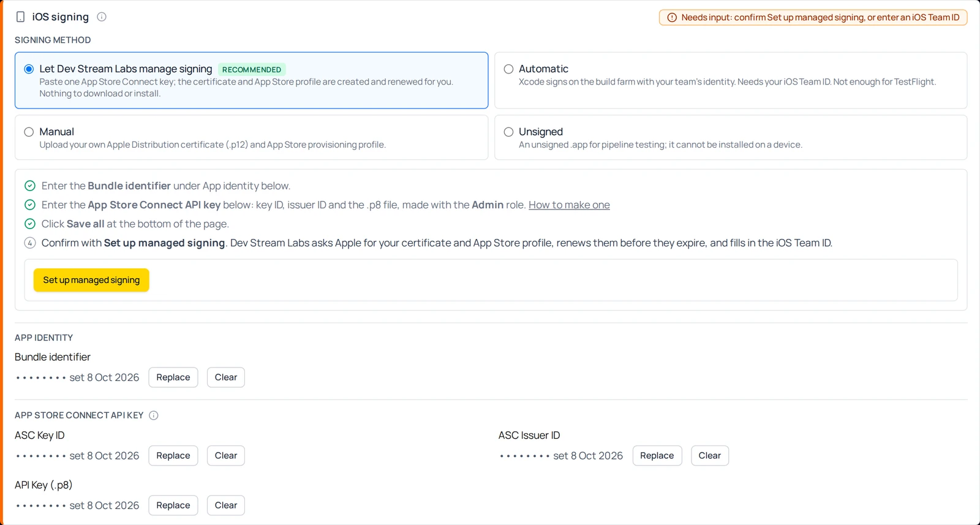This screenshot has height=525, width=980.
Task: Open the How to make one link
Action: (569, 205)
